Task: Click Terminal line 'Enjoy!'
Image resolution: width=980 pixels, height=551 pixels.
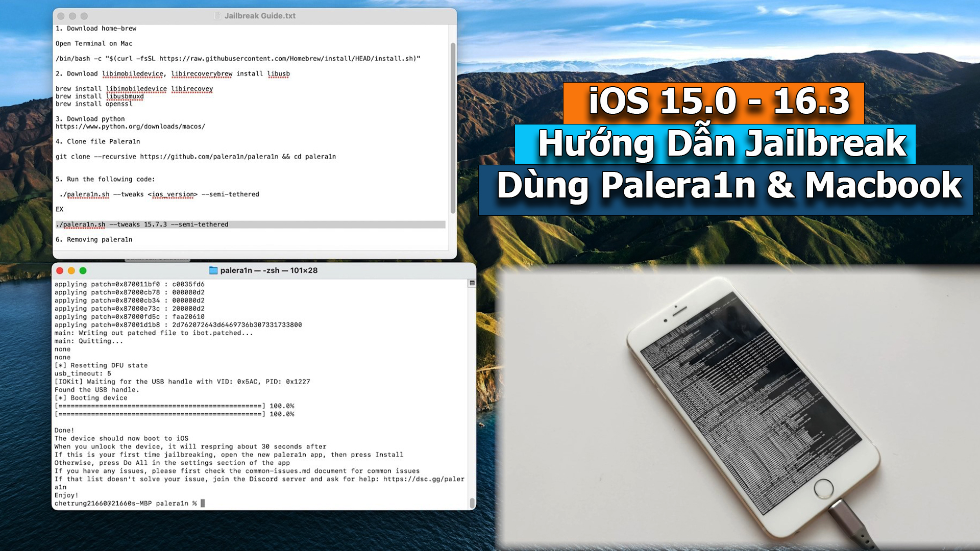Action: click(x=66, y=495)
